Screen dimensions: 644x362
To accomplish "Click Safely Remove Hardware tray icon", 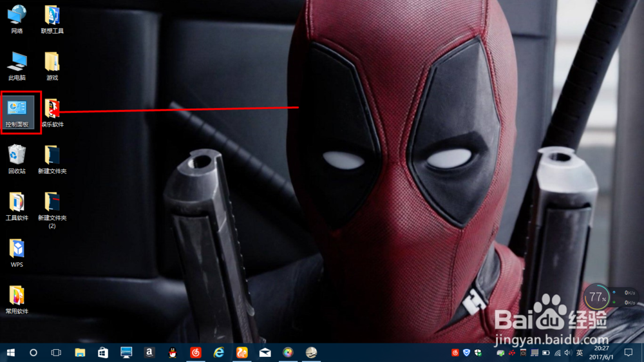I will click(x=500, y=352).
